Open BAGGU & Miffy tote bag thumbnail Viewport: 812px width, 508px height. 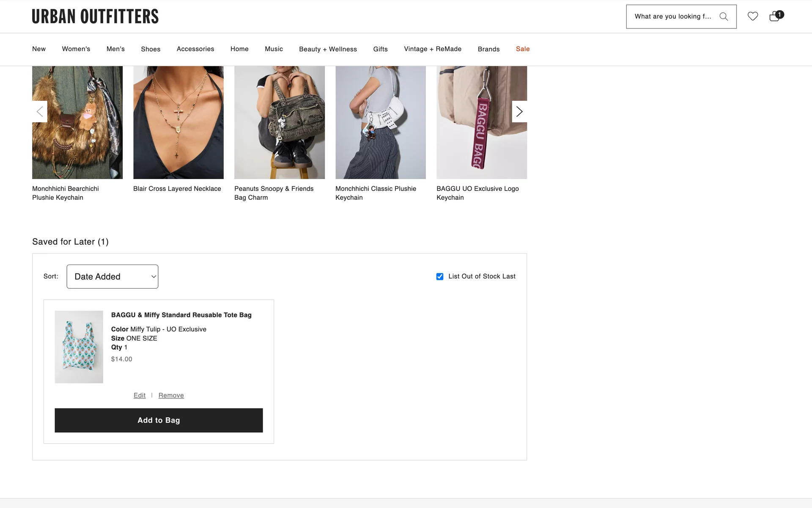click(79, 347)
